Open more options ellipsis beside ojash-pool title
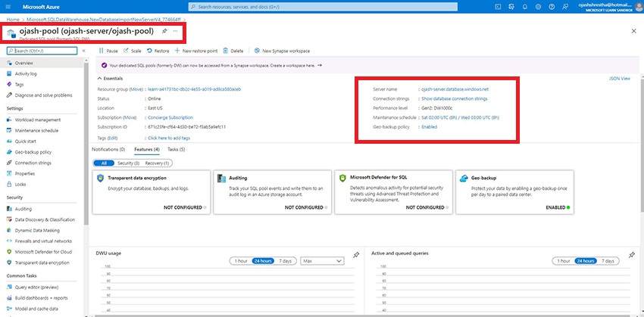Viewport: 644px width, 317px height. pyautogui.click(x=175, y=31)
